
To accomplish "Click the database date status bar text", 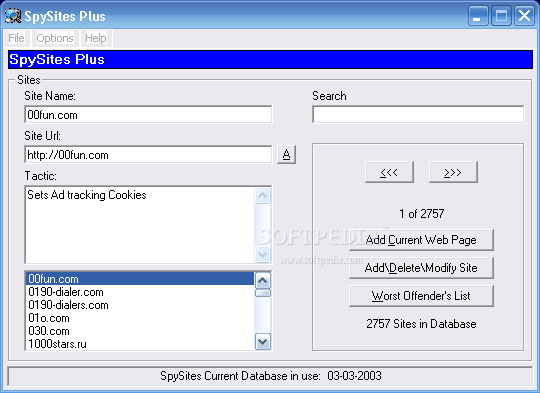I will pos(271,375).
